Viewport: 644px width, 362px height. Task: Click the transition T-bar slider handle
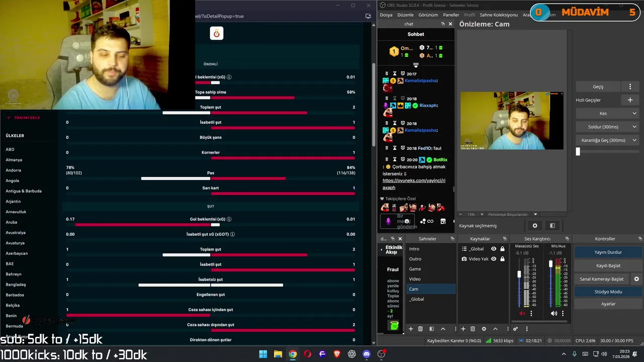coord(578,151)
